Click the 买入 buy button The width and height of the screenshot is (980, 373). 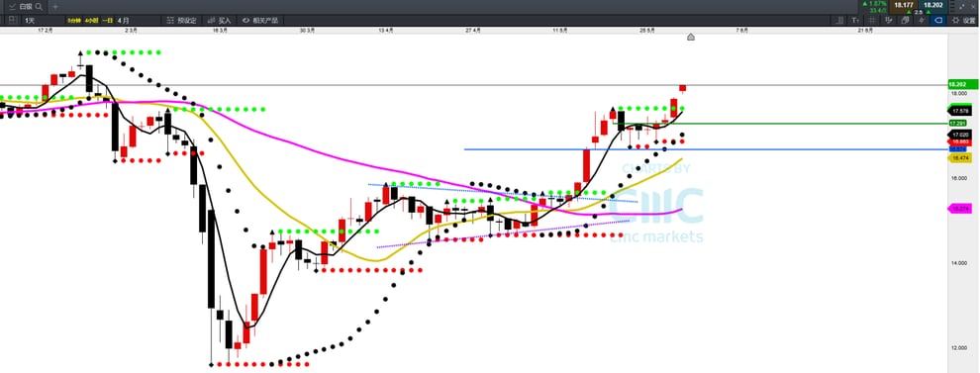point(219,20)
